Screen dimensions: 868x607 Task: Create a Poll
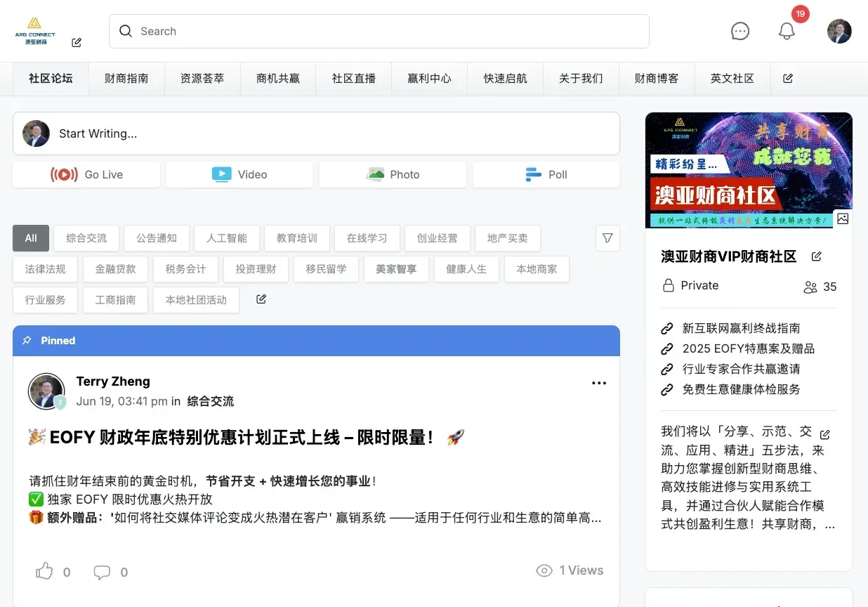[546, 174]
